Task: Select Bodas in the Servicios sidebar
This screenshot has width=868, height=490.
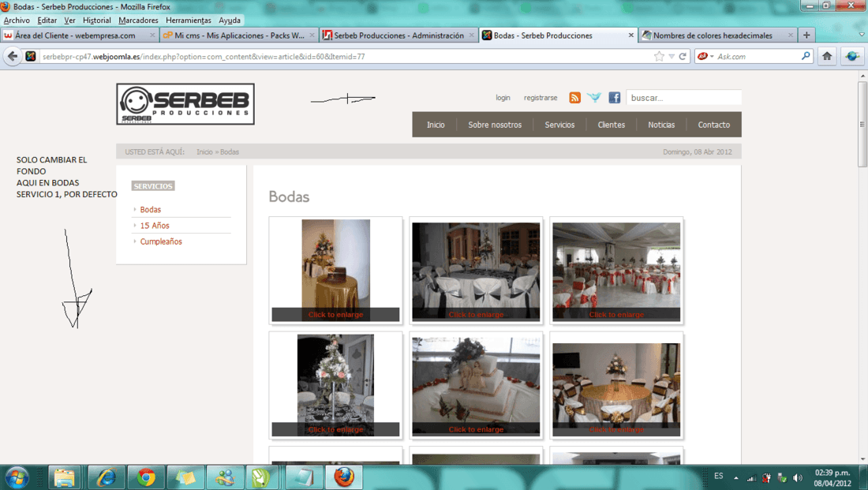Action: (151, 209)
